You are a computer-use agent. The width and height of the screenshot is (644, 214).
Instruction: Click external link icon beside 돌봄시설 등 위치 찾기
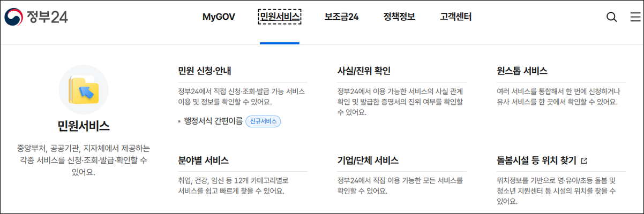tap(584, 160)
